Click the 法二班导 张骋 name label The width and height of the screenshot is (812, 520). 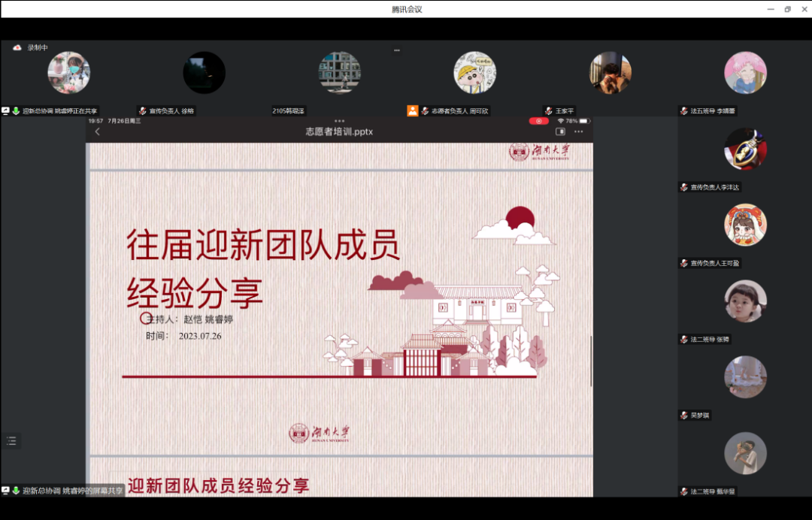709,340
